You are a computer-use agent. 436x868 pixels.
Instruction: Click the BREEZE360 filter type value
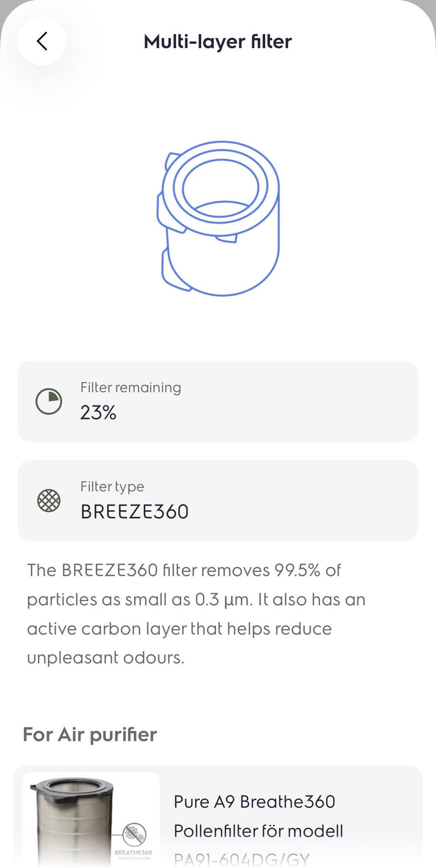[134, 512]
